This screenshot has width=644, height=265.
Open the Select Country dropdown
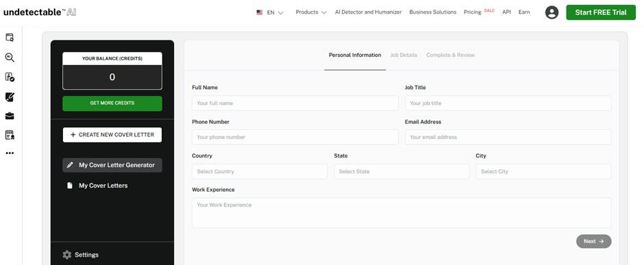coord(260,171)
